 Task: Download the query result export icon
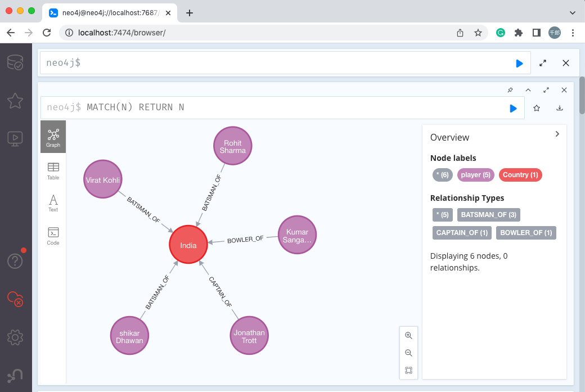[x=559, y=108]
